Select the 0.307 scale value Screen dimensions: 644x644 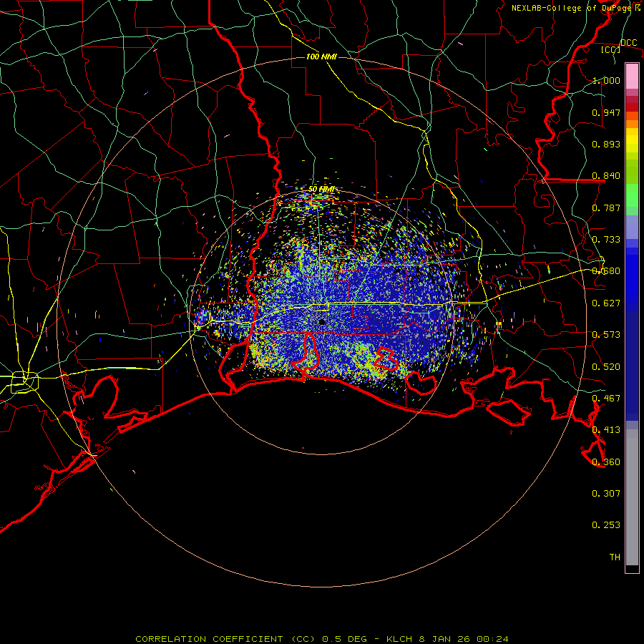point(606,494)
